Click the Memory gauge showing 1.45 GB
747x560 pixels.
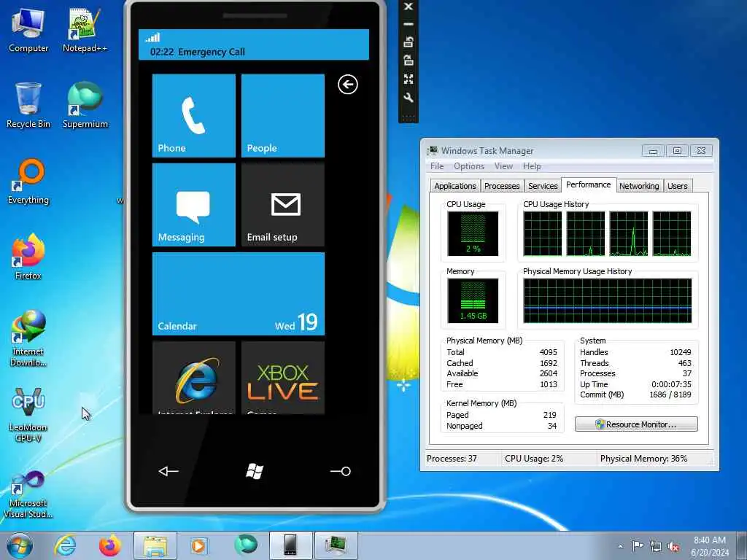point(473,301)
